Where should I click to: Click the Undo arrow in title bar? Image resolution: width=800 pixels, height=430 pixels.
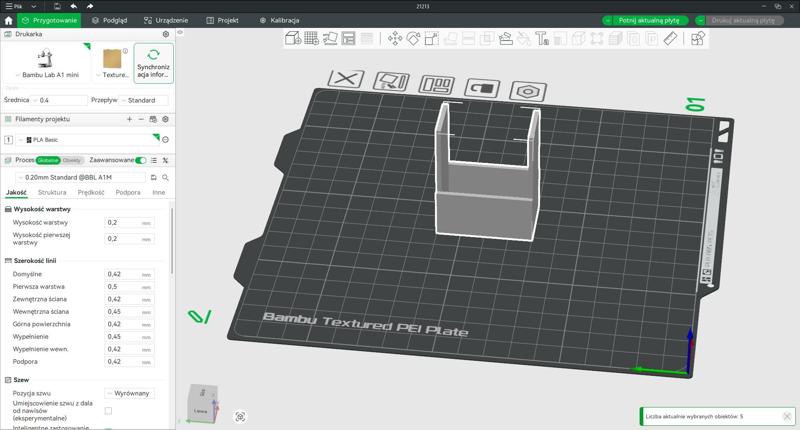pos(74,6)
